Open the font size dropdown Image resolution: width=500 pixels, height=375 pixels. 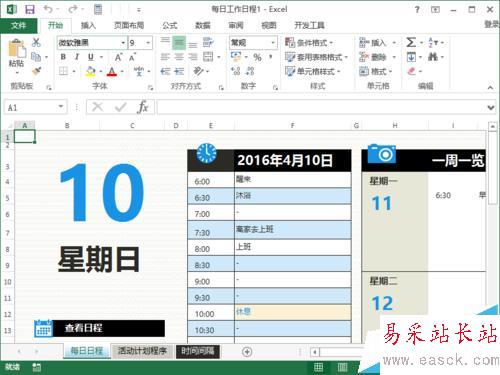pyautogui.click(x=148, y=43)
